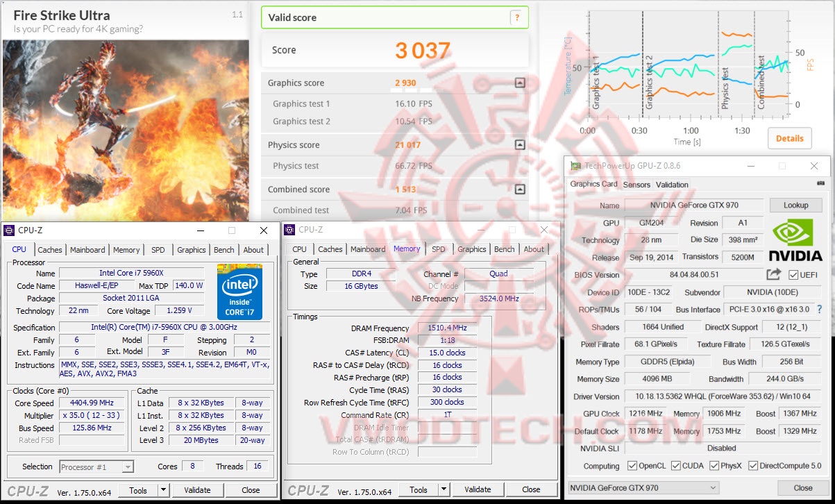Click the question mark icon beside Valid score
Screen dimensions: 835x504
[516, 18]
